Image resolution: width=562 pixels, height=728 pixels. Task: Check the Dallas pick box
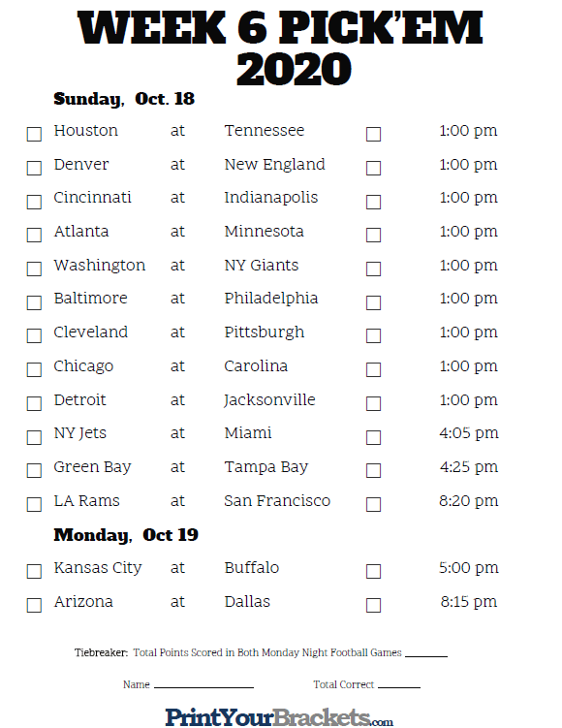373,605
